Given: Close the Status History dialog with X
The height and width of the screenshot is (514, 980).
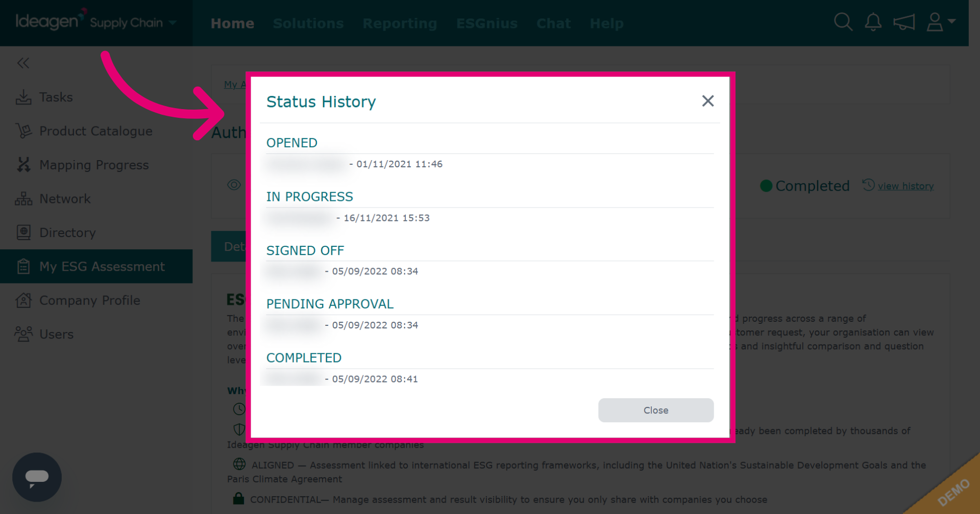Looking at the screenshot, I should pos(707,101).
